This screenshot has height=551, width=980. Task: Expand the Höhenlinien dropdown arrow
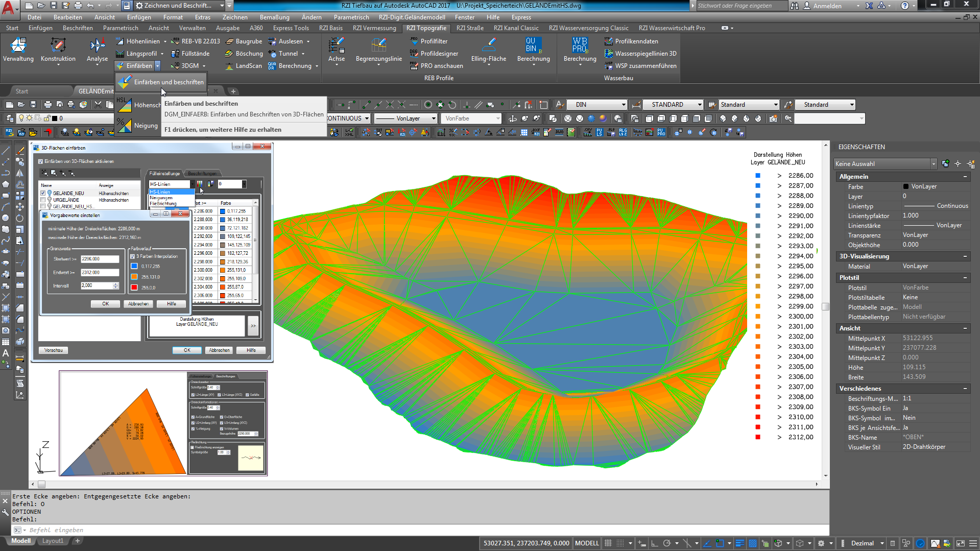pos(164,41)
